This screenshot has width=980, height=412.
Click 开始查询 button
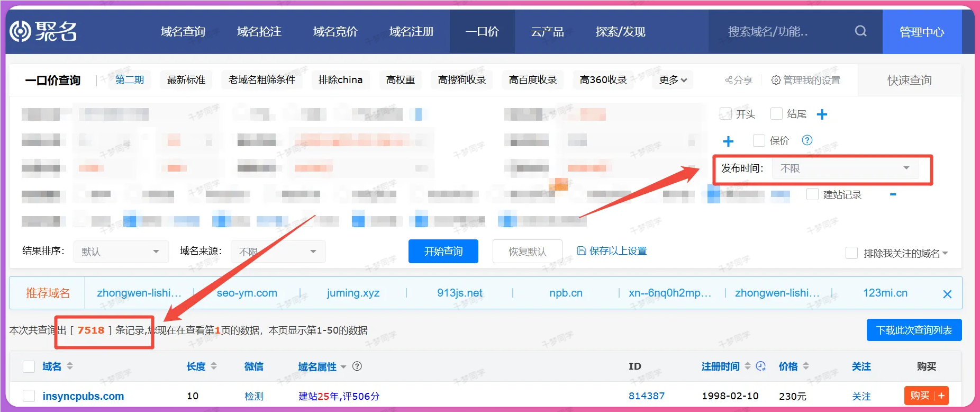click(x=443, y=251)
